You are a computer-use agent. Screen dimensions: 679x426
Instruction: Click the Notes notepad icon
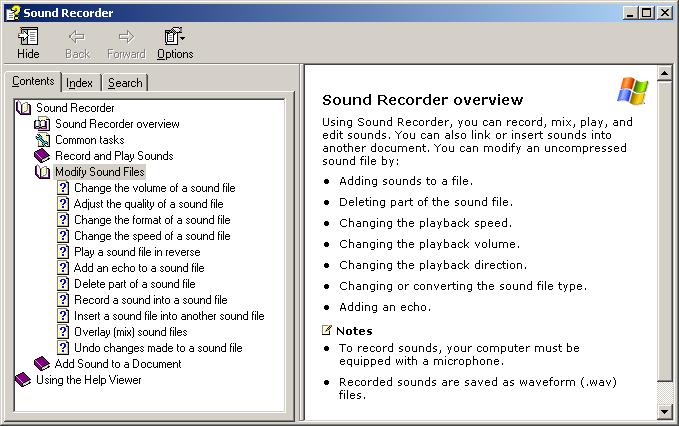(327, 330)
